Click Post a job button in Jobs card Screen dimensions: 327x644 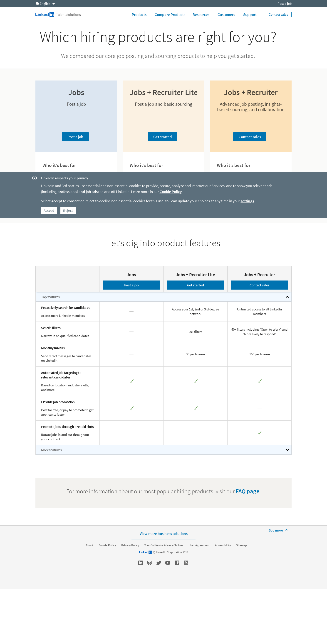[x=75, y=137]
